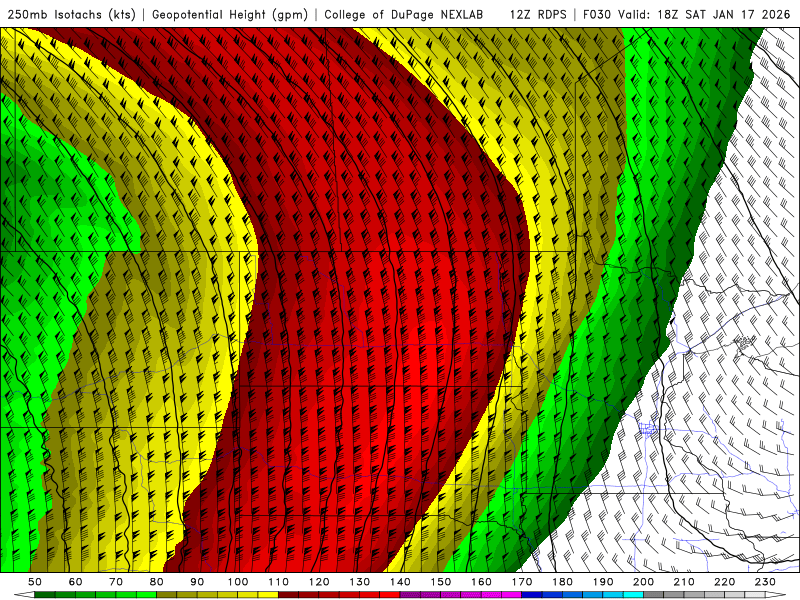
Task: Click the '170' color scale label
Action: 522,582
